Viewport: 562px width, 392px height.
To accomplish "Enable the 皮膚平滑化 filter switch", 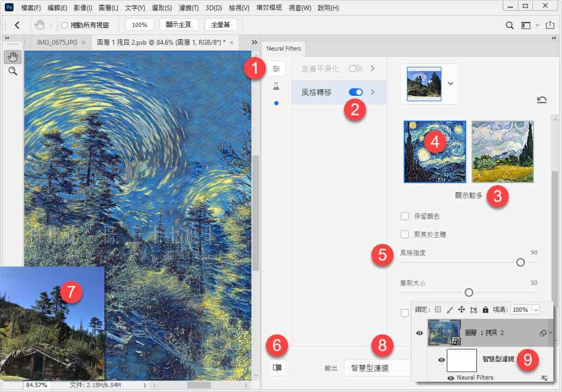I will 355,68.
